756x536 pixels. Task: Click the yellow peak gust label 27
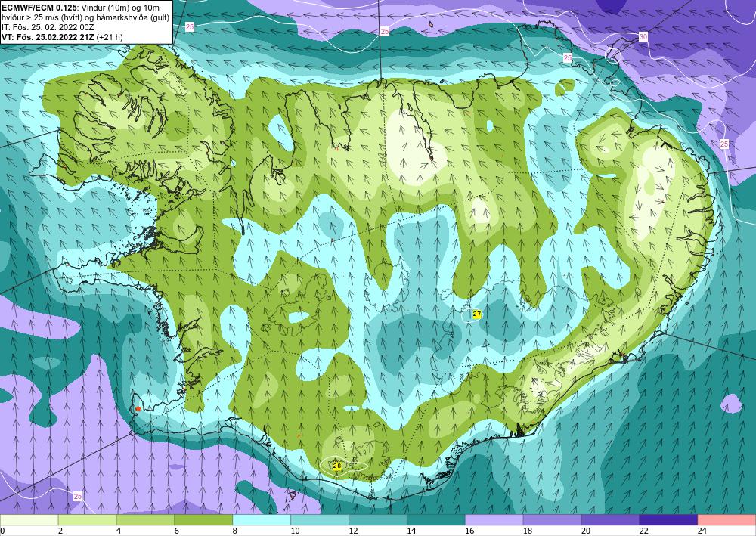[477, 314]
